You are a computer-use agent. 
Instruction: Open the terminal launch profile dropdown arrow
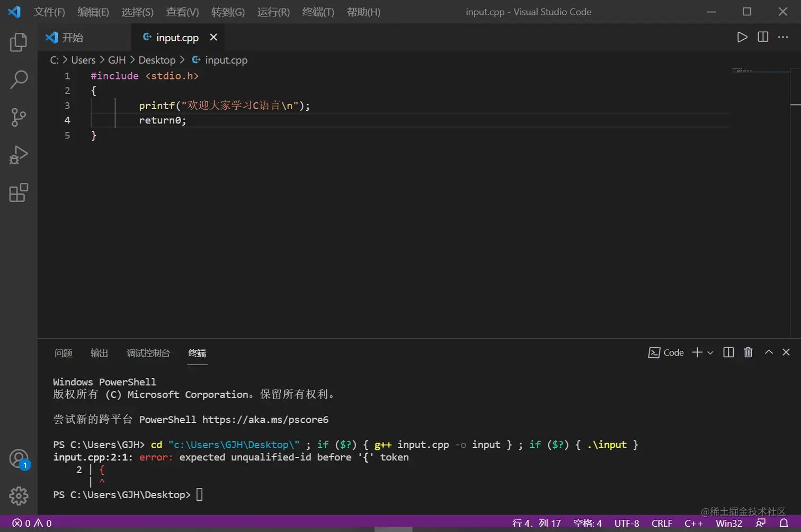click(710, 352)
